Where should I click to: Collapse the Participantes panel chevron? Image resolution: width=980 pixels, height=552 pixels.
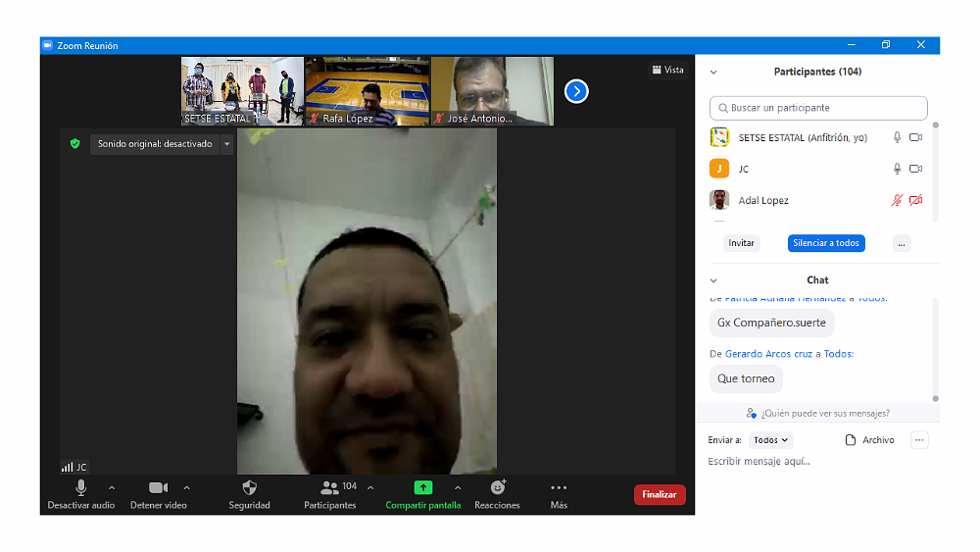(x=713, y=72)
